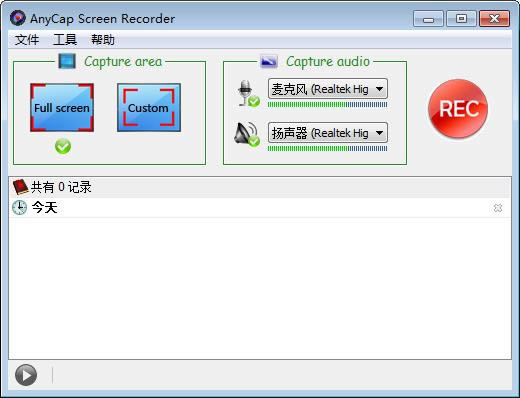Click the clock icon beside 今天
This screenshot has height=398, width=520.
19,208
